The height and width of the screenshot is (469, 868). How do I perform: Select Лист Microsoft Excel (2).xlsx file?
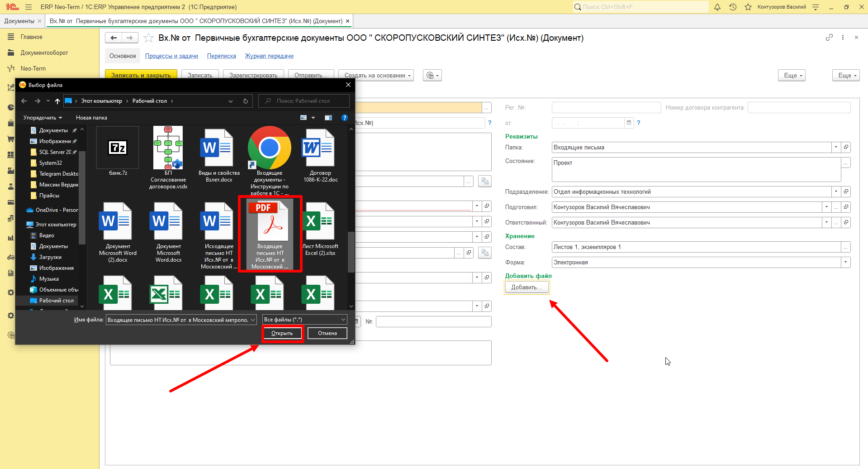tap(320, 229)
